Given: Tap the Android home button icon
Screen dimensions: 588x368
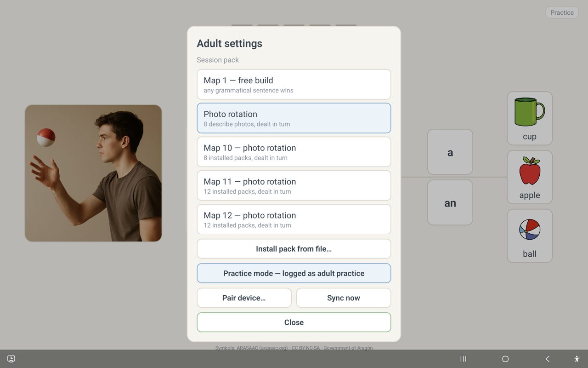Looking at the screenshot, I should click(505, 359).
